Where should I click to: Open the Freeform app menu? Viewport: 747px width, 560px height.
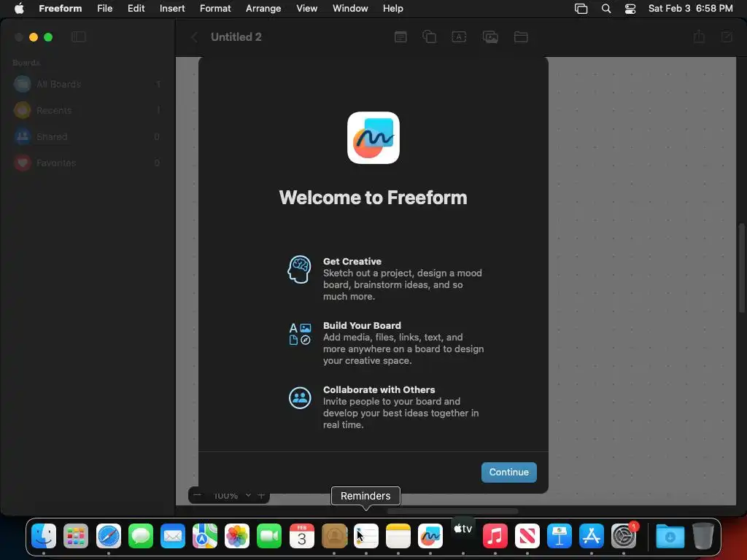[60, 9]
